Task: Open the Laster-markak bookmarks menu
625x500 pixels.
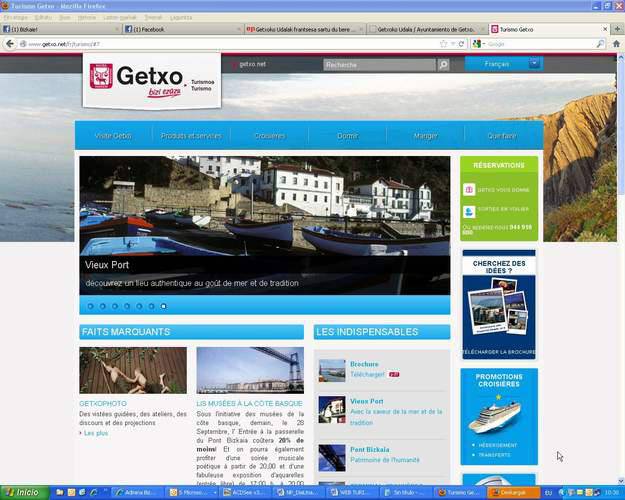Action: [120, 18]
